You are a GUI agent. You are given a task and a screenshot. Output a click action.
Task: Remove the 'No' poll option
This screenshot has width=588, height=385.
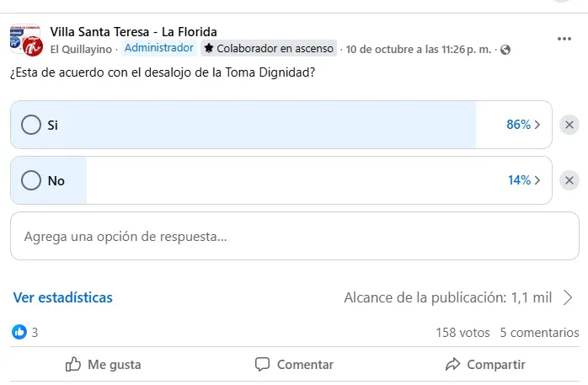569,180
